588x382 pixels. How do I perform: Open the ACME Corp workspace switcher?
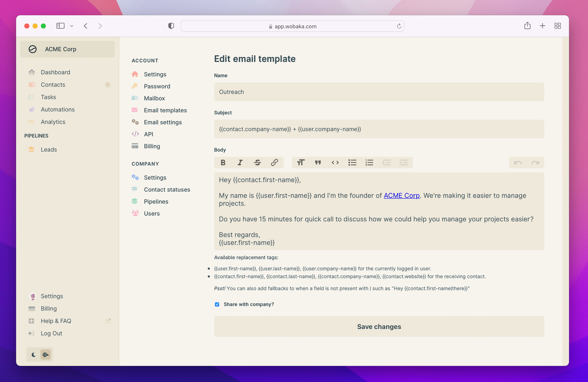click(67, 49)
